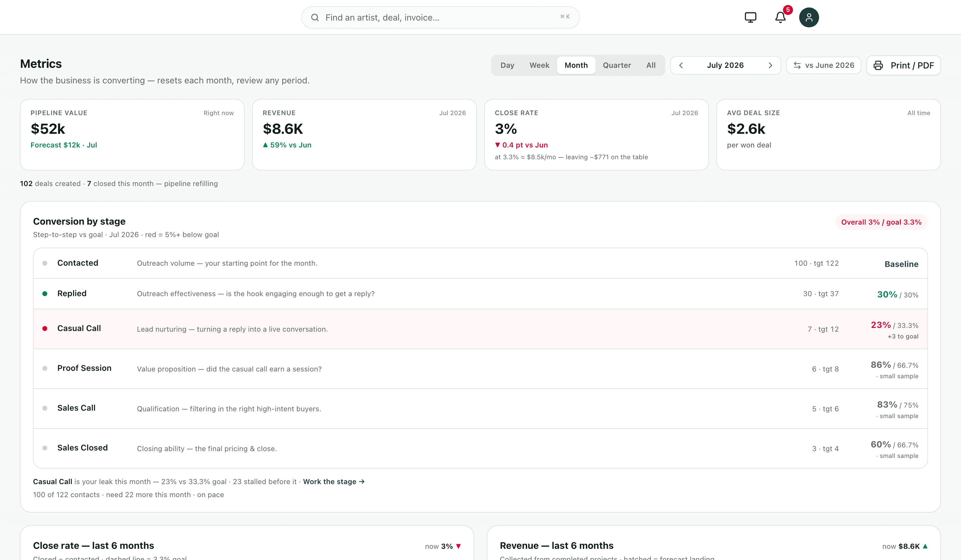
Task: Click the search magnifier icon
Action: (x=315, y=17)
